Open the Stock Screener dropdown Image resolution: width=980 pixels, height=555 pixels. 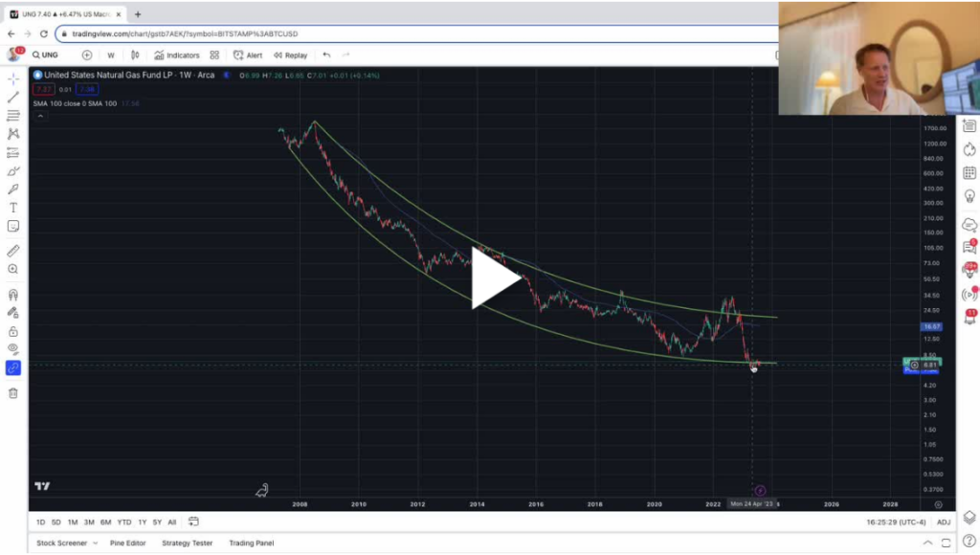pos(67,544)
